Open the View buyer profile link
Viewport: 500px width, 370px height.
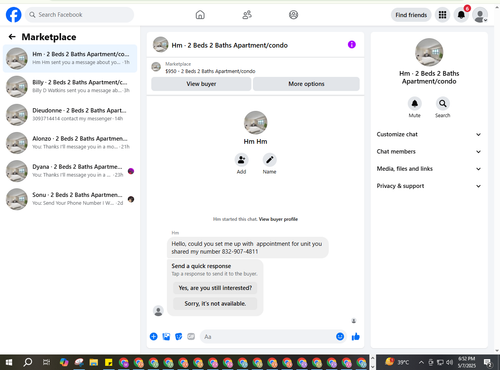point(278,219)
